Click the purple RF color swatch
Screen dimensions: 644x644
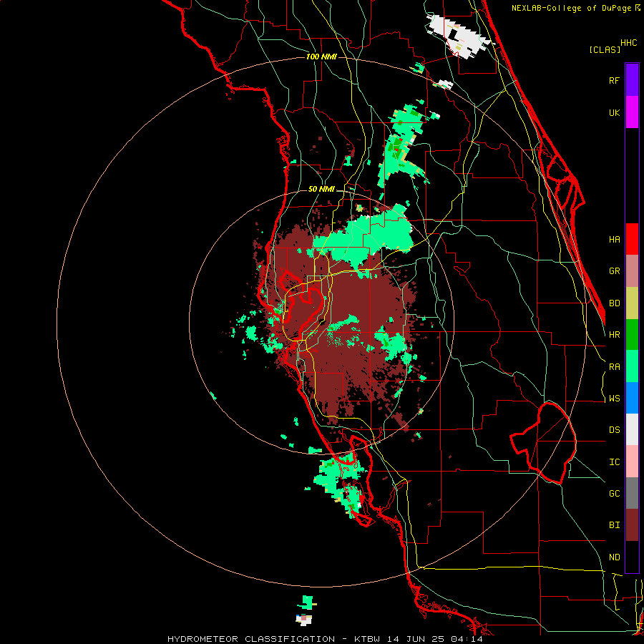(x=632, y=79)
